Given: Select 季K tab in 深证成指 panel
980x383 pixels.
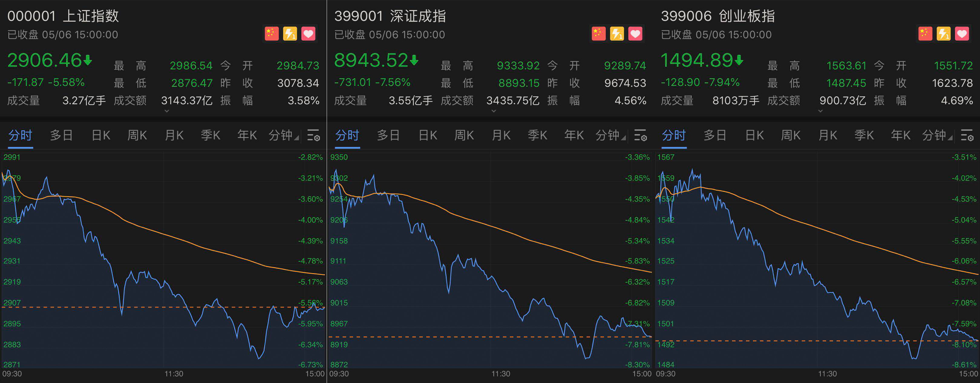Looking at the screenshot, I should (x=537, y=135).
